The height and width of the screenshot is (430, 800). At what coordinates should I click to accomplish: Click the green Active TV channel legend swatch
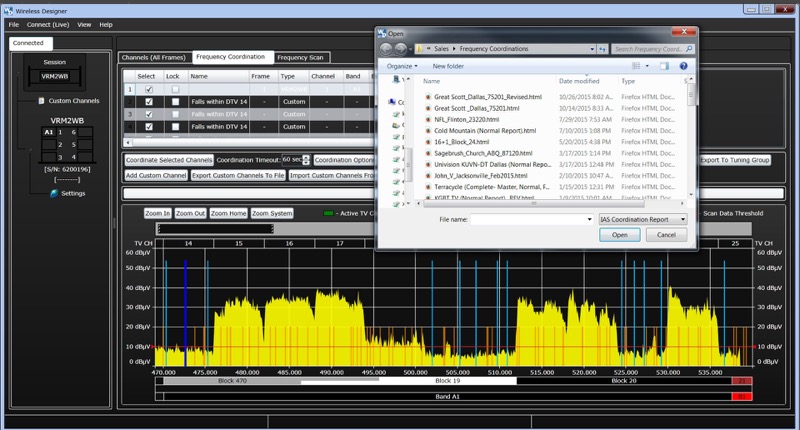[x=329, y=213]
